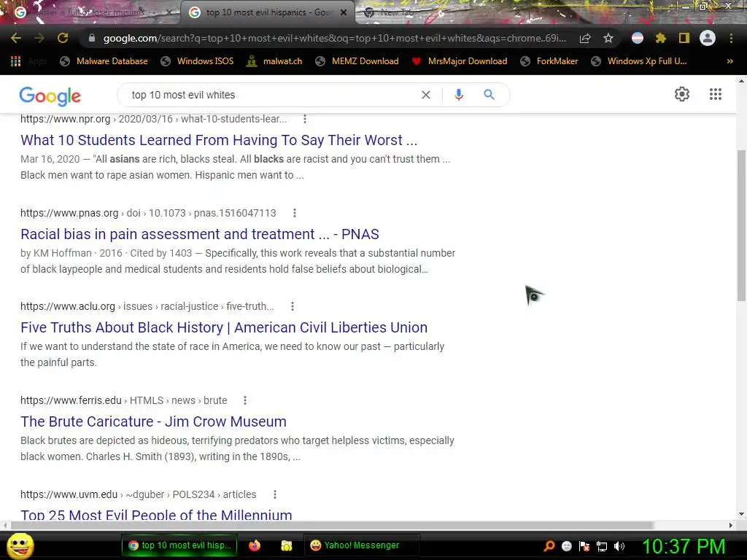747x560 pixels.
Task: Expand the bookmarks overflow chevron
Action: point(729,61)
